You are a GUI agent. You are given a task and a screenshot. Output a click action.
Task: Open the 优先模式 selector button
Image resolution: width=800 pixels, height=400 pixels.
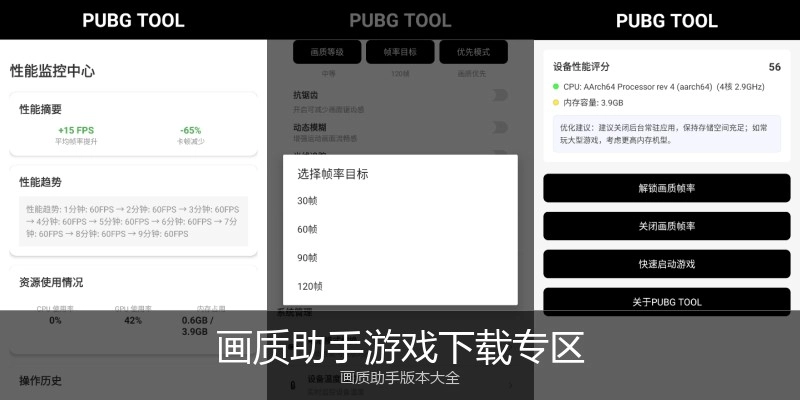(x=473, y=52)
